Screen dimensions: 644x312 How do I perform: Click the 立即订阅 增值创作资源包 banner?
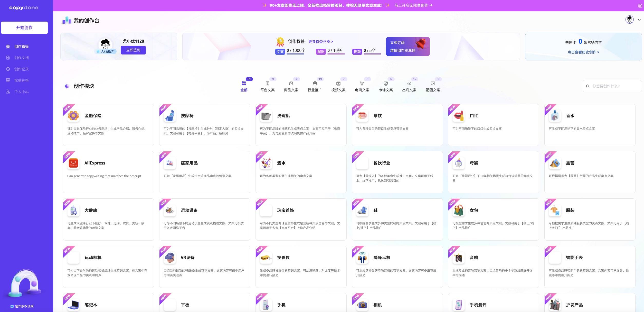click(x=408, y=47)
